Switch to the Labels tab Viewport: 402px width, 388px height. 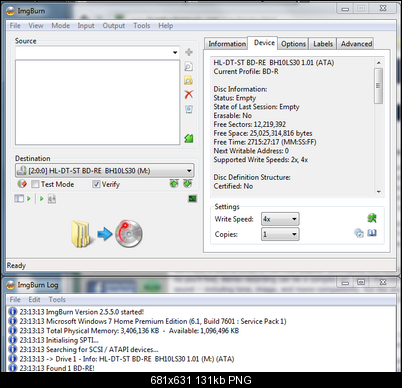(323, 44)
